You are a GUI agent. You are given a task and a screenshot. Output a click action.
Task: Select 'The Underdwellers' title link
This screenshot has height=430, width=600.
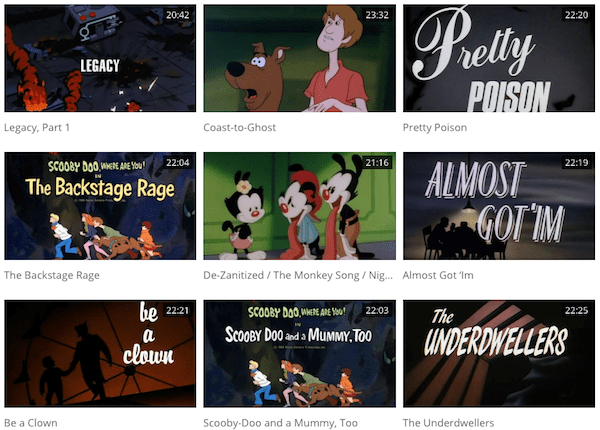[448, 423]
